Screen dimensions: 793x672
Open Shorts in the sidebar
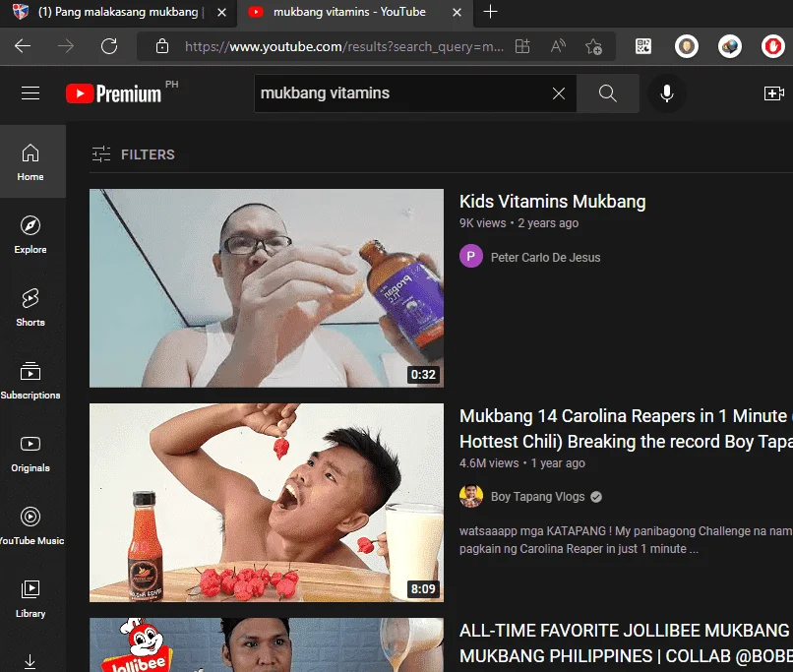click(30, 307)
